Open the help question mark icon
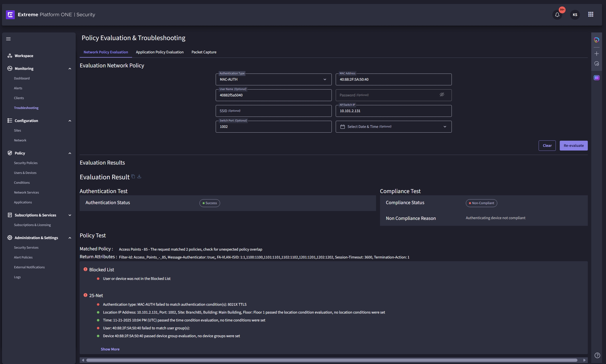Image resolution: width=606 pixels, height=364 pixels. pyautogui.click(x=597, y=355)
